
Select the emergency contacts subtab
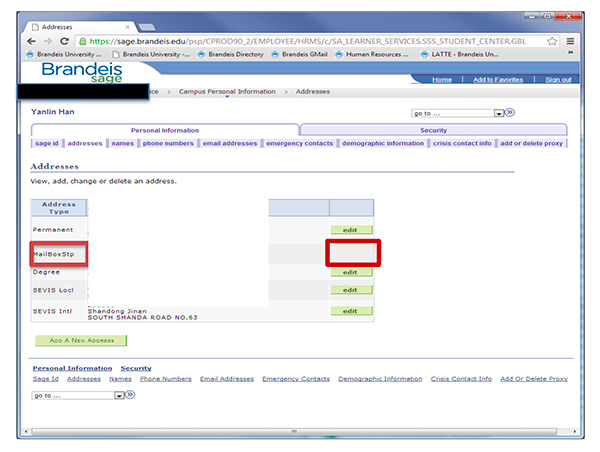click(x=299, y=143)
